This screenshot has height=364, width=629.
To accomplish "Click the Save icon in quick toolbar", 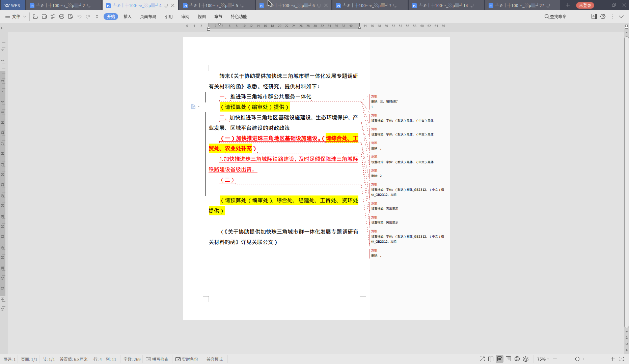I will tap(44, 17).
